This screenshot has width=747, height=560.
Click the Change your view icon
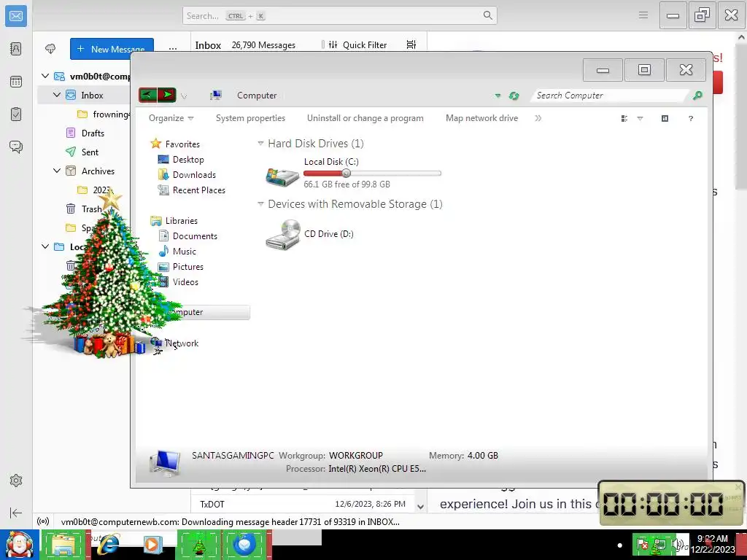[x=624, y=119]
